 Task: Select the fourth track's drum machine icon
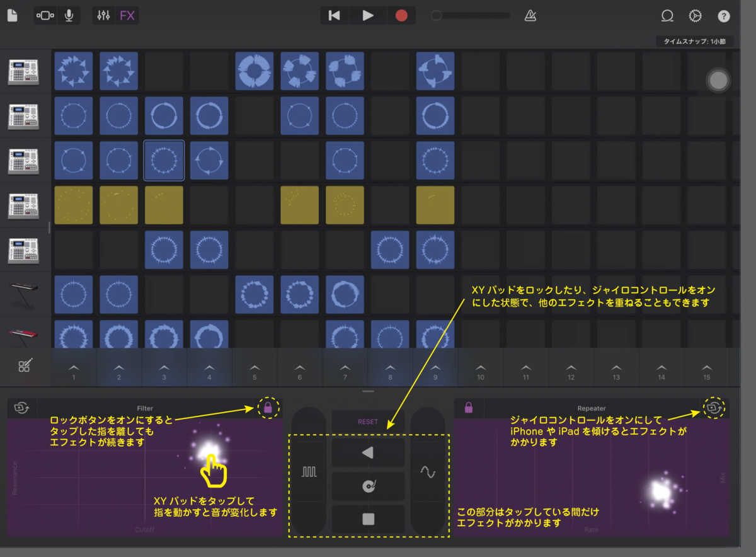tap(24, 205)
